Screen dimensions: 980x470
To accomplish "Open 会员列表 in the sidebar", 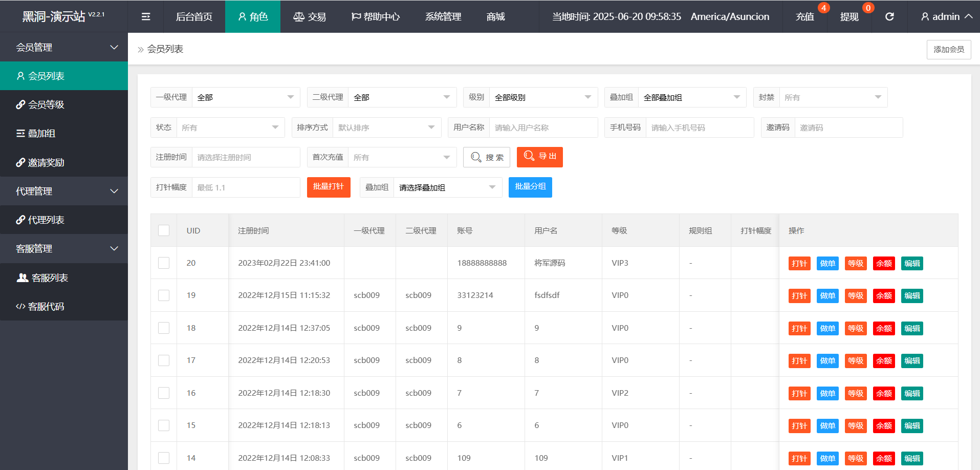I will coord(64,76).
